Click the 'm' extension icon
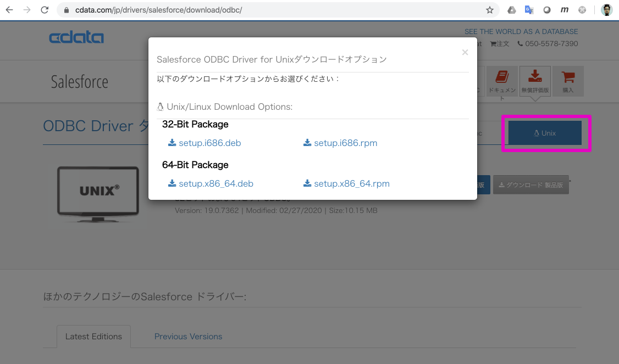The image size is (619, 364). click(x=565, y=10)
